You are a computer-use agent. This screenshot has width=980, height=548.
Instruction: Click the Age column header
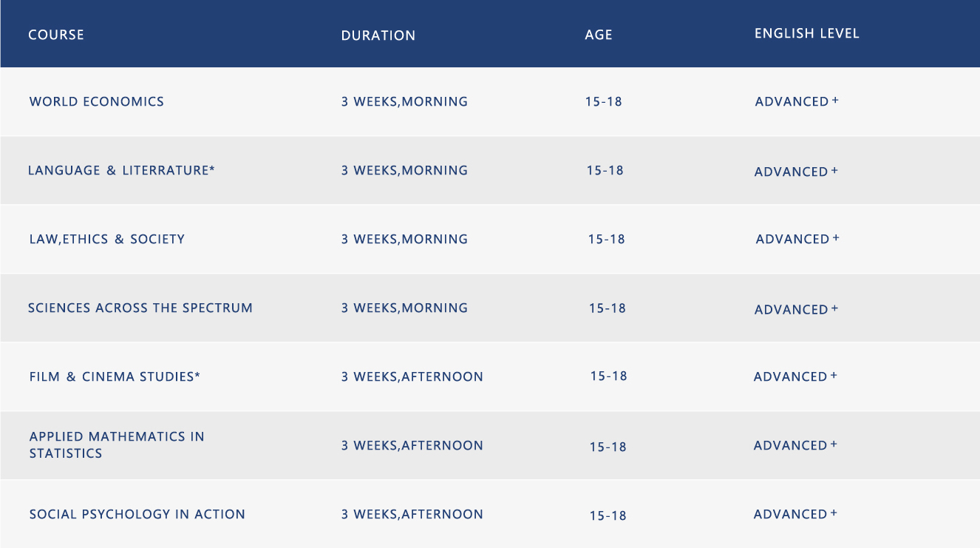click(599, 35)
